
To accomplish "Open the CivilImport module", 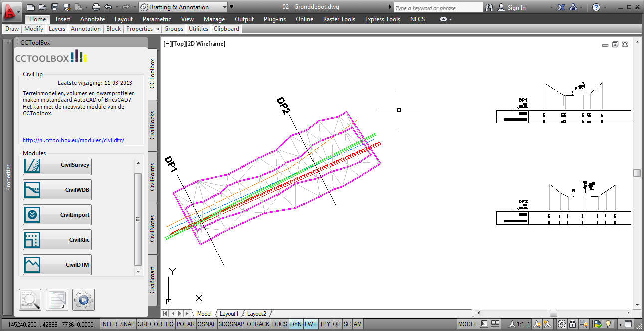I will [x=57, y=215].
